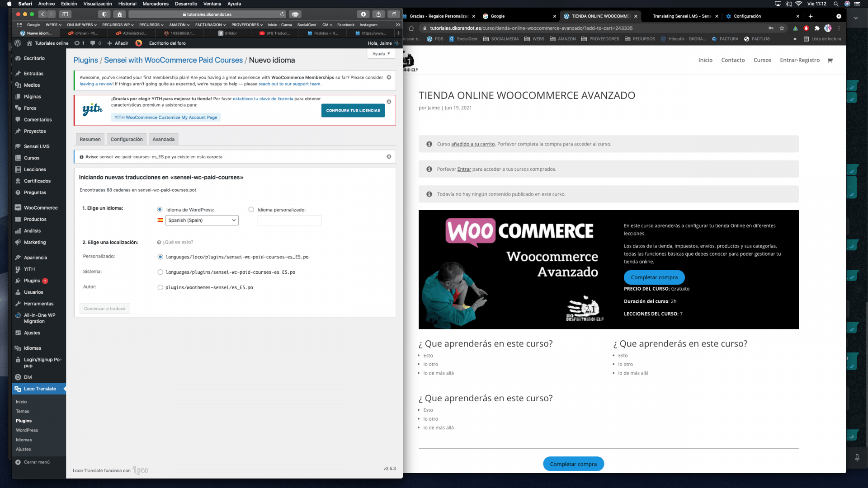Open the Historial menu in macOS menu bar

point(127,4)
